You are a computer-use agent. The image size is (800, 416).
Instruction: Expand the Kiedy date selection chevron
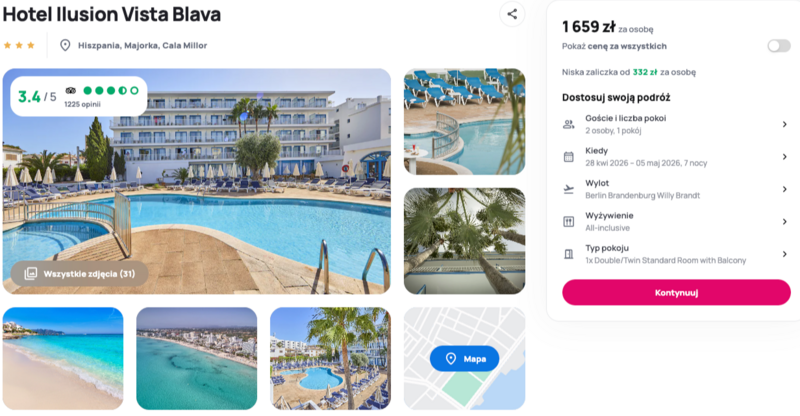[785, 157]
